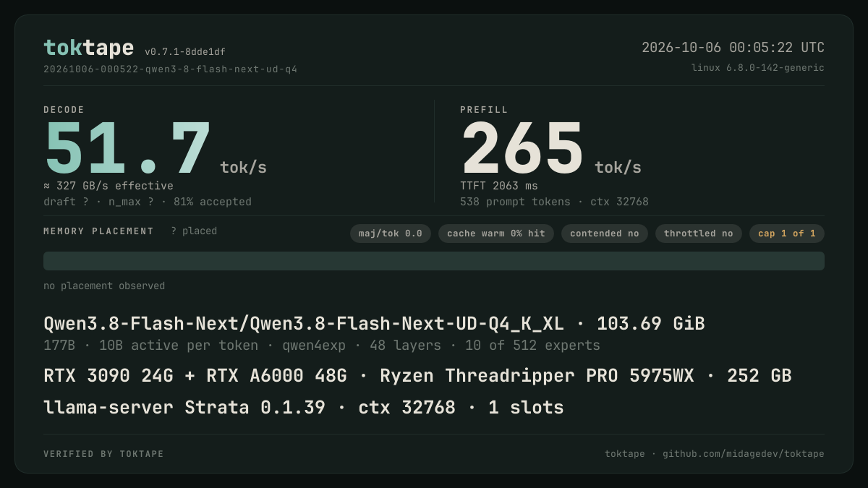Click VERIFIED BY TOKTAPE footer
This screenshot has height=488, width=868.
coord(103,454)
